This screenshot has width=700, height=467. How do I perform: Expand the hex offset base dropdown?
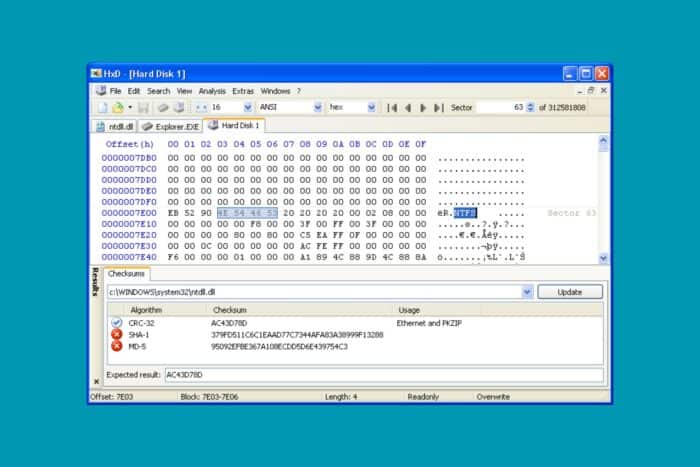point(372,107)
